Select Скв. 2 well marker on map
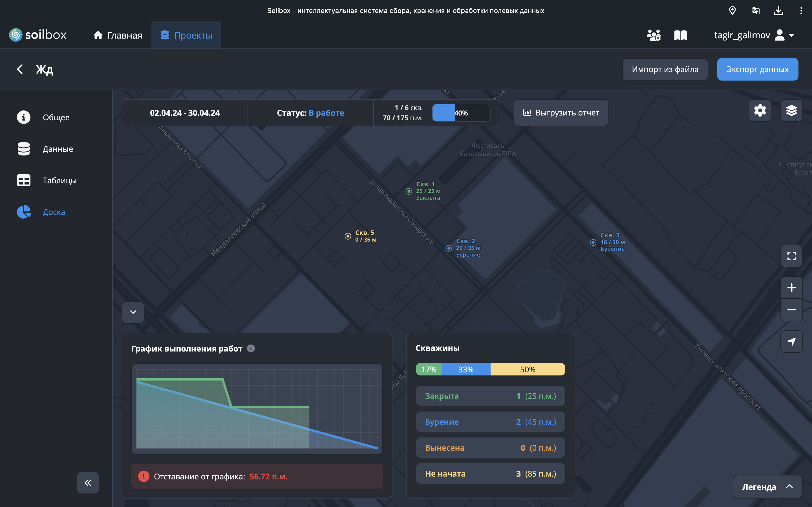The height and width of the screenshot is (507, 812). (x=449, y=248)
